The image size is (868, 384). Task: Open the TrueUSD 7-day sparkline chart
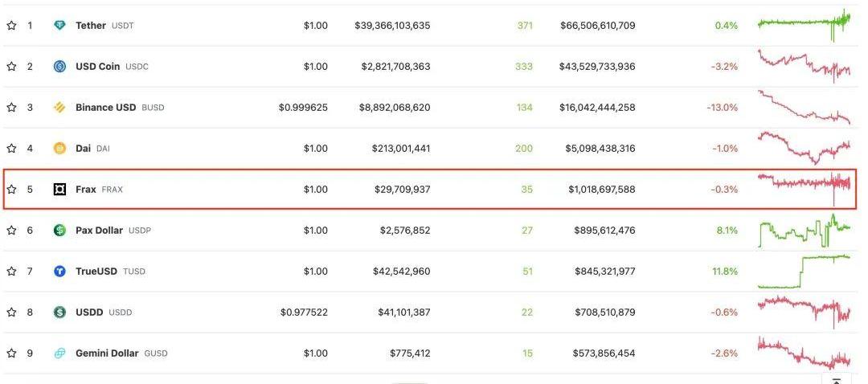(804, 272)
